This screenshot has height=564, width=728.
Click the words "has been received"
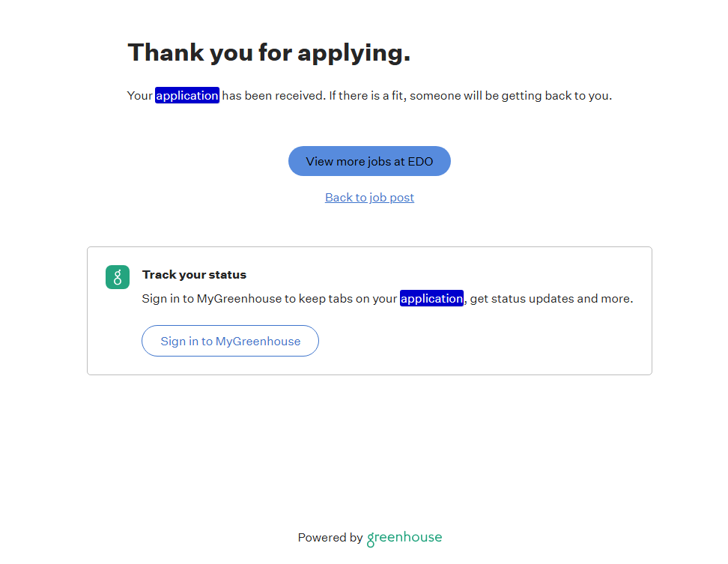click(x=273, y=96)
